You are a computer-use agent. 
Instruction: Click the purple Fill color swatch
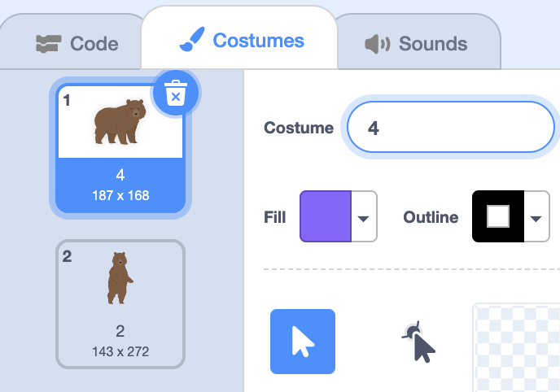tap(326, 217)
